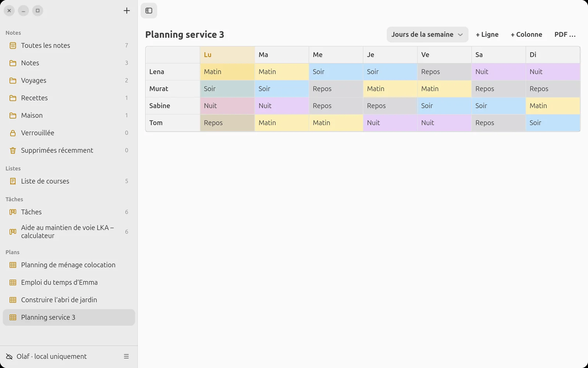Image resolution: width=588 pixels, height=368 pixels.
Task: Select the Lu column header
Action: pyautogui.click(x=227, y=55)
